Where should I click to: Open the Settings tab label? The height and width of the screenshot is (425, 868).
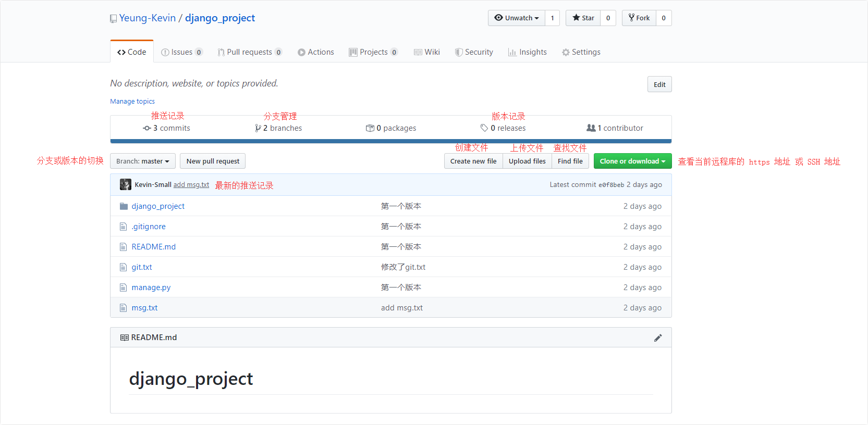coord(586,52)
